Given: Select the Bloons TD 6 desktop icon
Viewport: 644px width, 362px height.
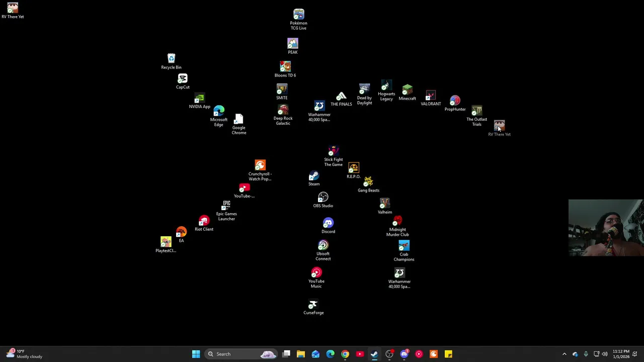Looking at the screenshot, I should [x=285, y=69].
